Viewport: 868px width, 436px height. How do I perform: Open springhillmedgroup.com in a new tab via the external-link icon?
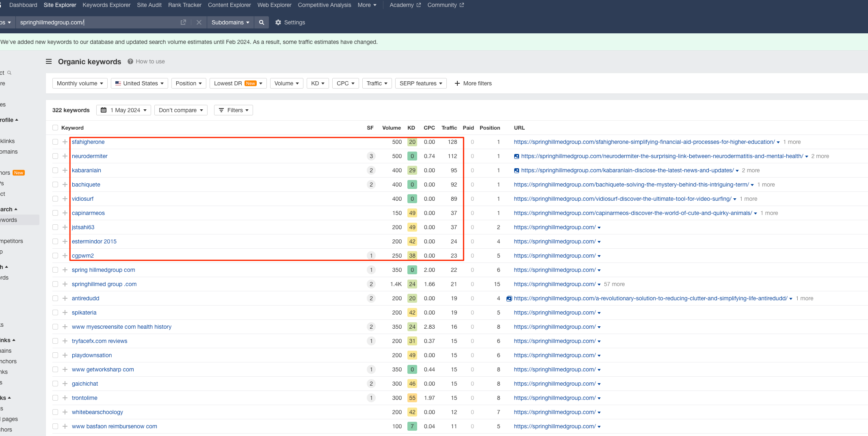point(183,22)
